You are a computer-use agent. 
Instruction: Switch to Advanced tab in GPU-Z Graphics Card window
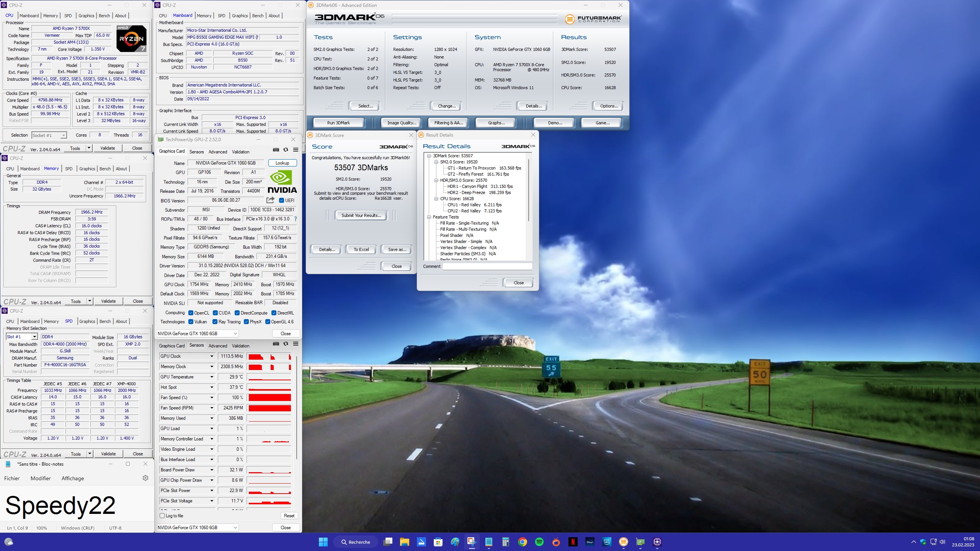pos(217,152)
